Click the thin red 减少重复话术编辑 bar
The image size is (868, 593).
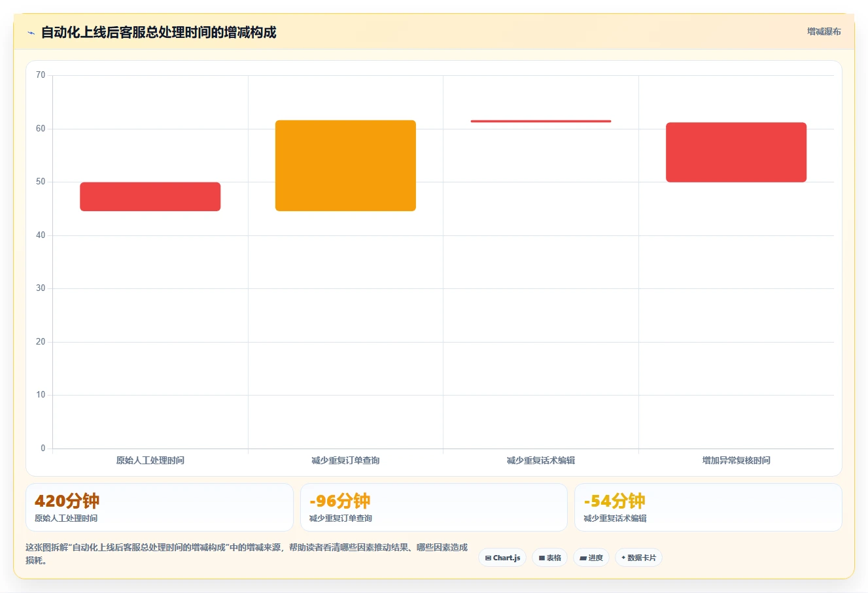541,121
